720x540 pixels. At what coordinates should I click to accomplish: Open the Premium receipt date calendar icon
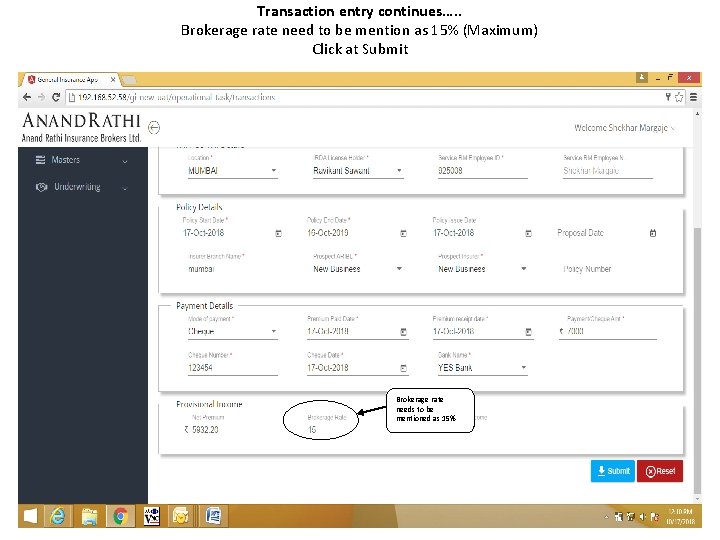coord(528,332)
